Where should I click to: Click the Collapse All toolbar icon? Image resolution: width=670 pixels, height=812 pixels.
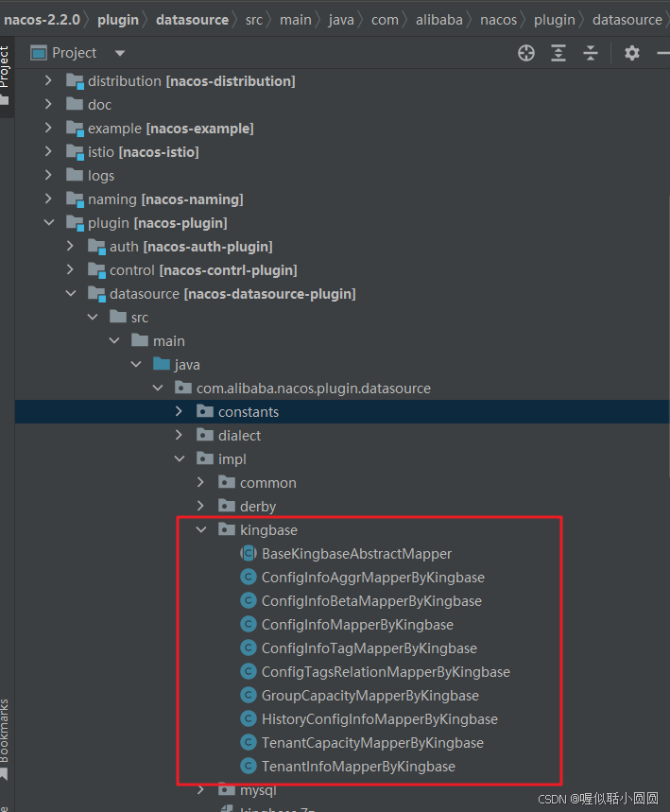591,53
